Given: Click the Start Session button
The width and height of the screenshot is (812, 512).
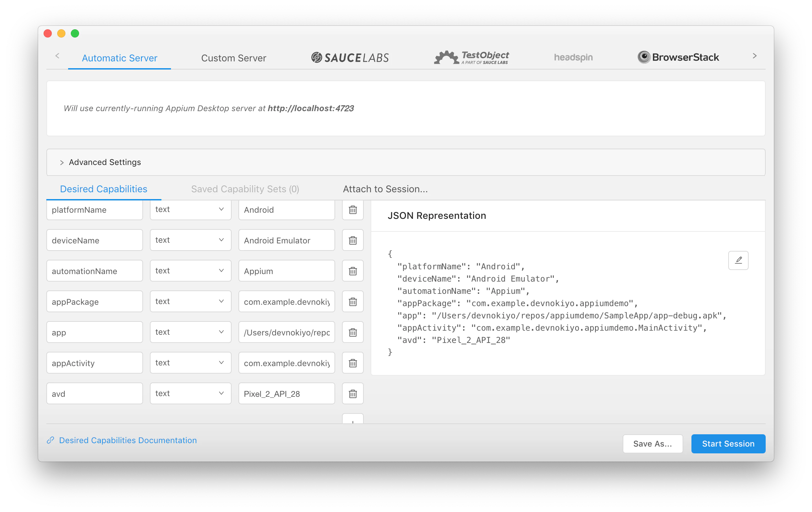Looking at the screenshot, I should click(x=728, y=443).
